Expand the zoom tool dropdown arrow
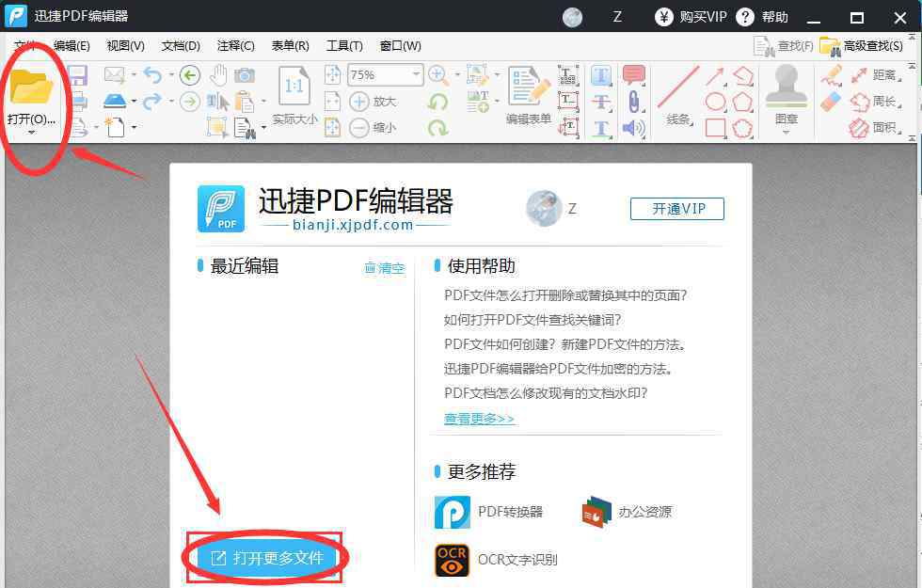Viewport: 922px width, 588px height. [x=457, y=75]
